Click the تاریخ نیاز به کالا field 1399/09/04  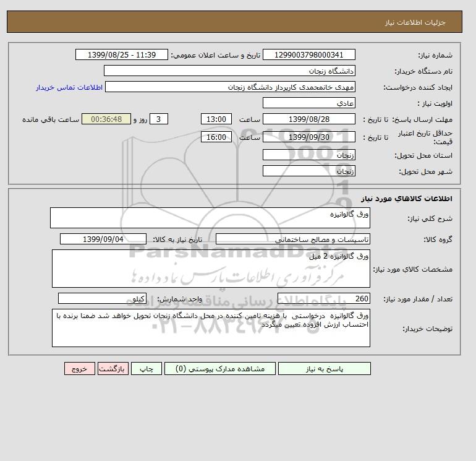pyautogui.click(x=103, y=239)
